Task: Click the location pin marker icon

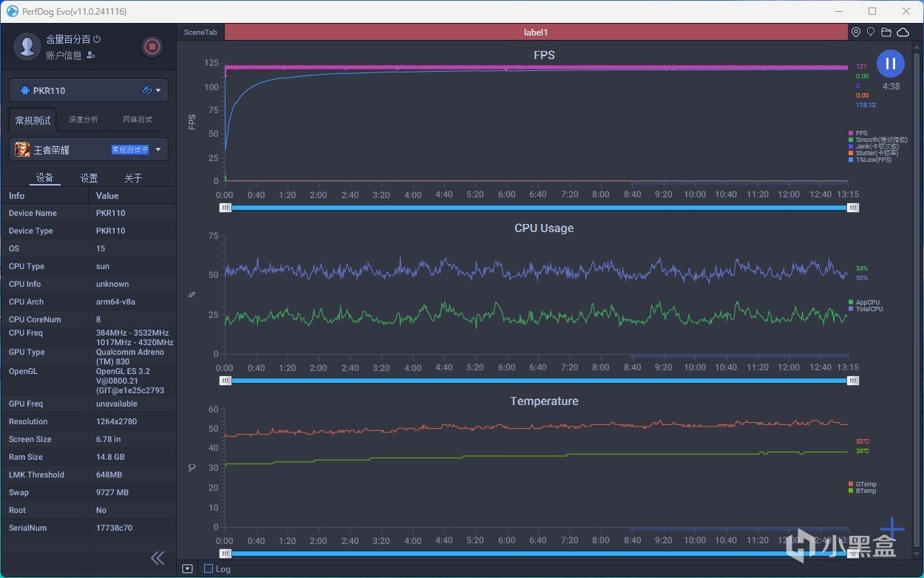Action: (856, 33)
